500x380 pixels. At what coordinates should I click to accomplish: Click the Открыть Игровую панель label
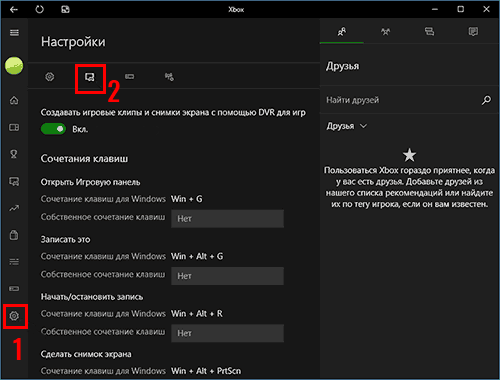90,182
